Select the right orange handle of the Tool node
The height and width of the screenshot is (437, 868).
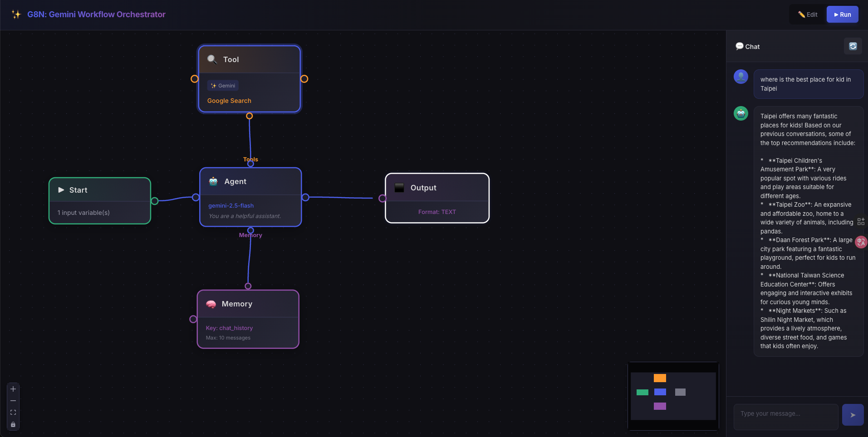304,79
